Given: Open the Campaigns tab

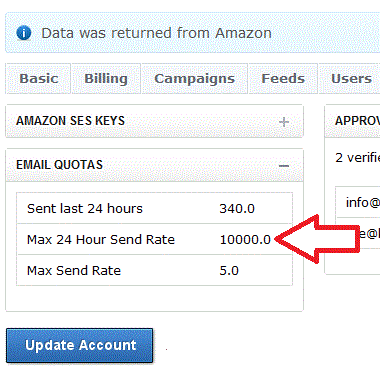Looking at the screenshot, I should (195, 79).
